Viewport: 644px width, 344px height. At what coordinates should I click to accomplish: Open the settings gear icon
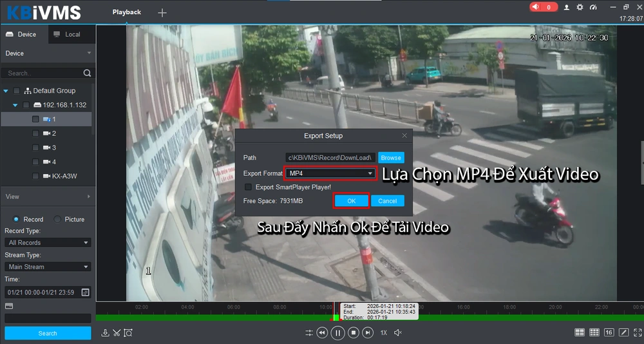[580, 7]
